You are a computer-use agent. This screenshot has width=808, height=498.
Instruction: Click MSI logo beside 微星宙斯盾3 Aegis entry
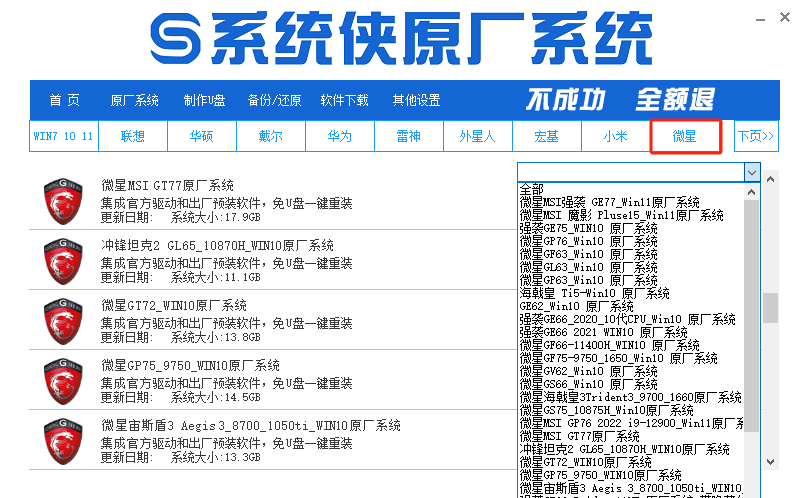coord(63,441)
